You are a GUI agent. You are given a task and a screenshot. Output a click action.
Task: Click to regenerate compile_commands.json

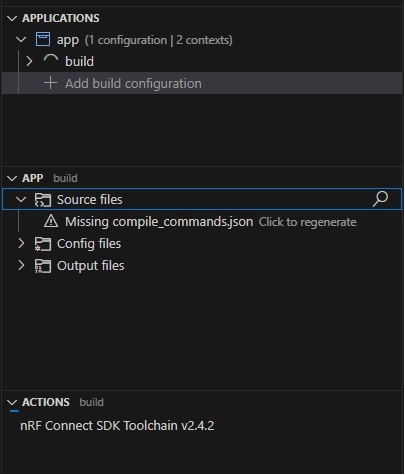tap(308, 222)
